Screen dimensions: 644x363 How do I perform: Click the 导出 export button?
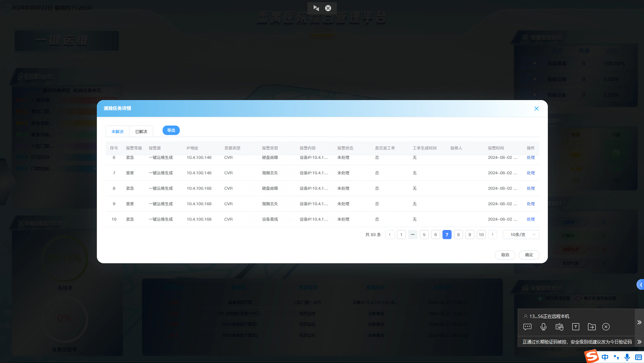tap(171, 130)
